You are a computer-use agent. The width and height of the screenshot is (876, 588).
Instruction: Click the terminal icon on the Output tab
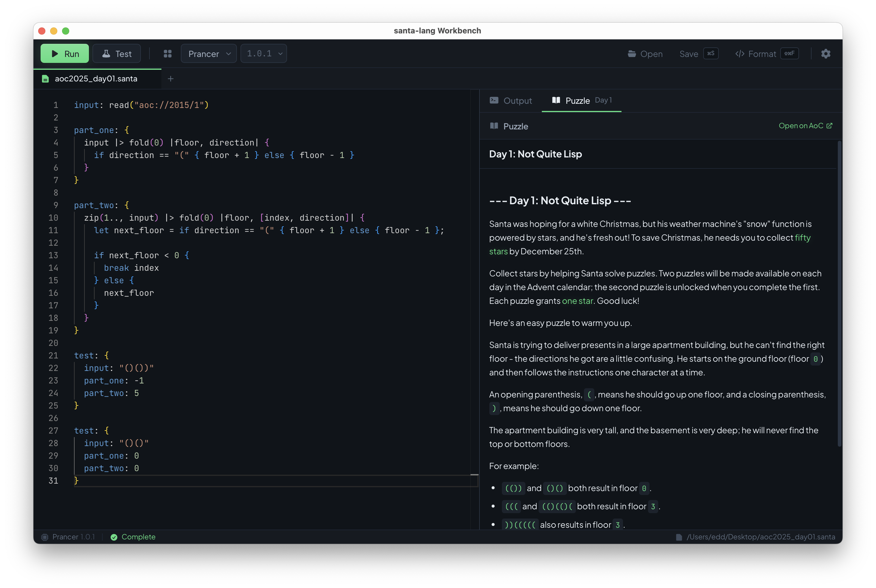coord(494,100)
